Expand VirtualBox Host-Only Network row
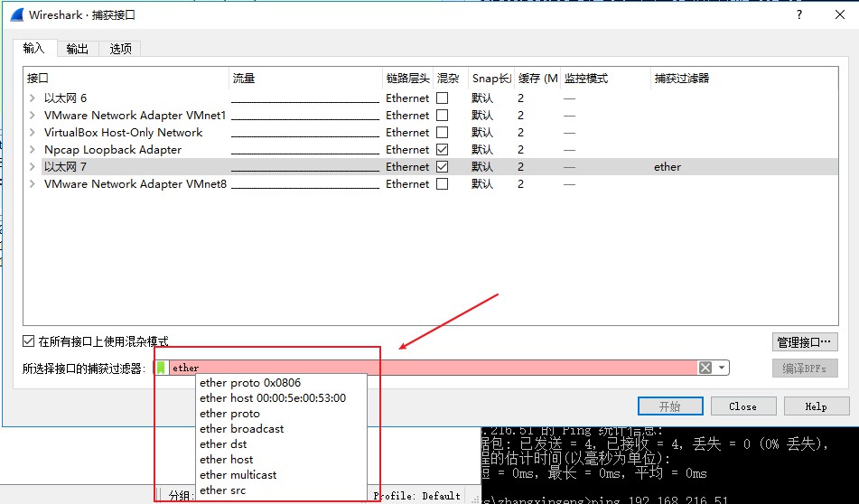 pos(33,133)
